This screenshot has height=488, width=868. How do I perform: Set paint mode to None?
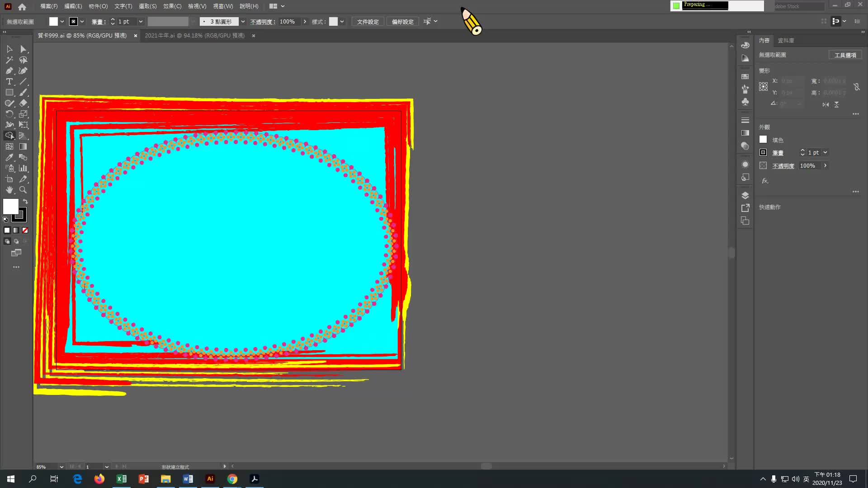25,230
